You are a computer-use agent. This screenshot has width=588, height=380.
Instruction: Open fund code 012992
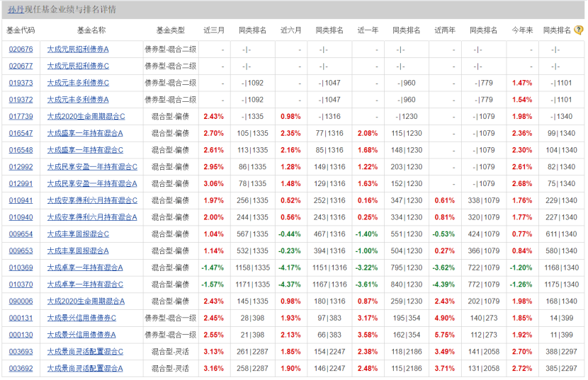pos(21,167)
